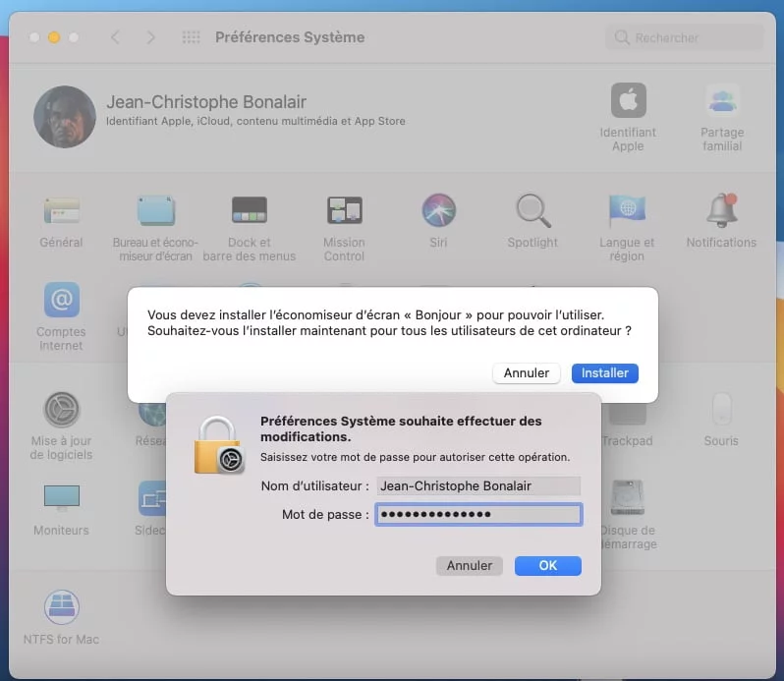This screenshot has width=784, height=681.
Task: Cancel the password authorization dialog
Action: (469, 565)
